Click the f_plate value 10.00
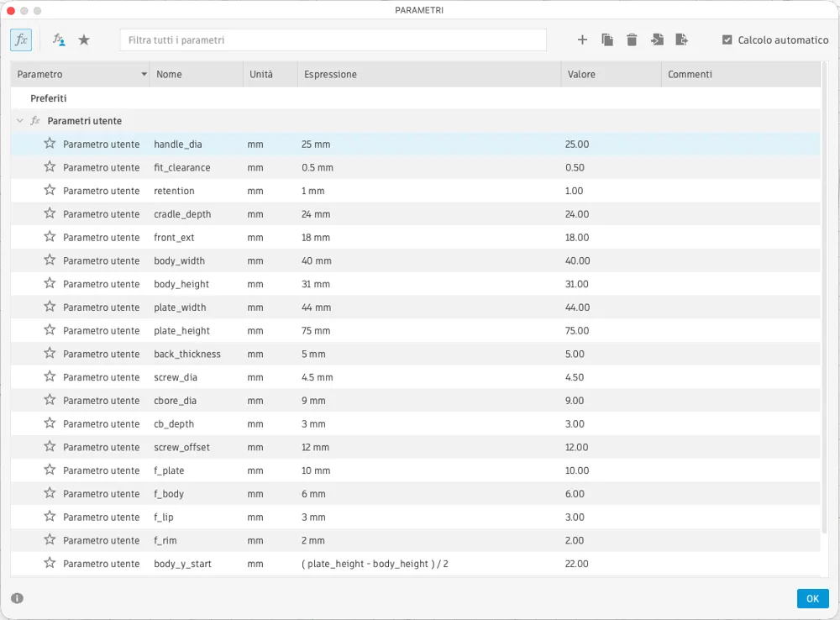The image size is (840, 620). pyautogui.click(x=577, y=470)
